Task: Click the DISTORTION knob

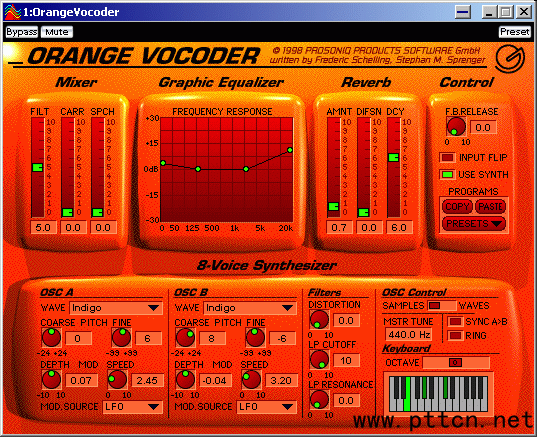Action: click(319, 320)
